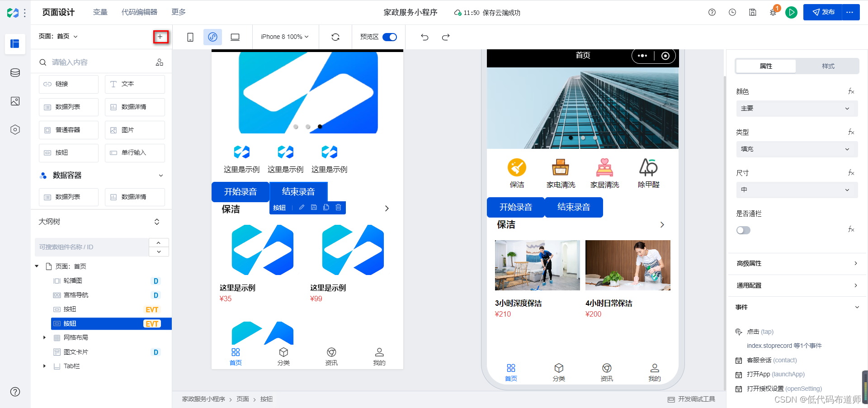Save the selected button as a template

[x=314, y=207]
